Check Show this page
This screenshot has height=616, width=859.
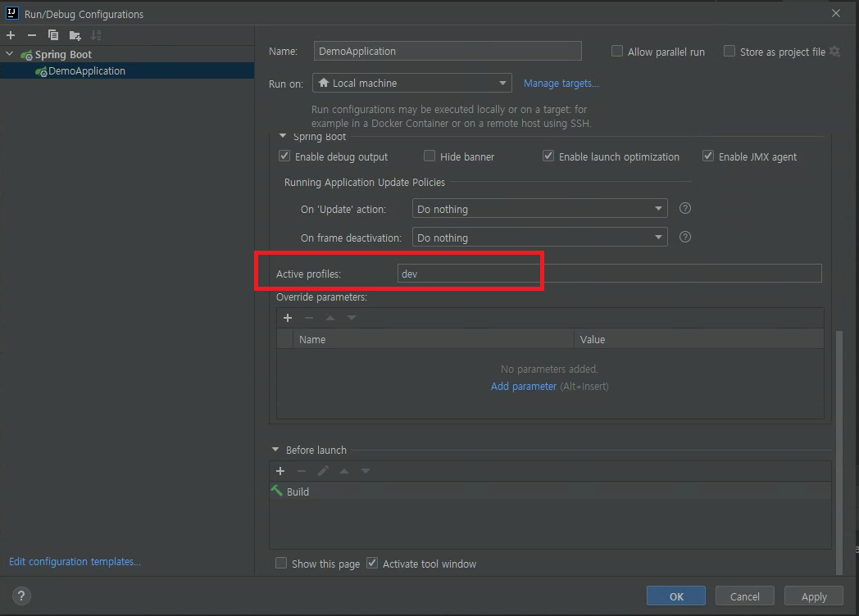[281, 563]
